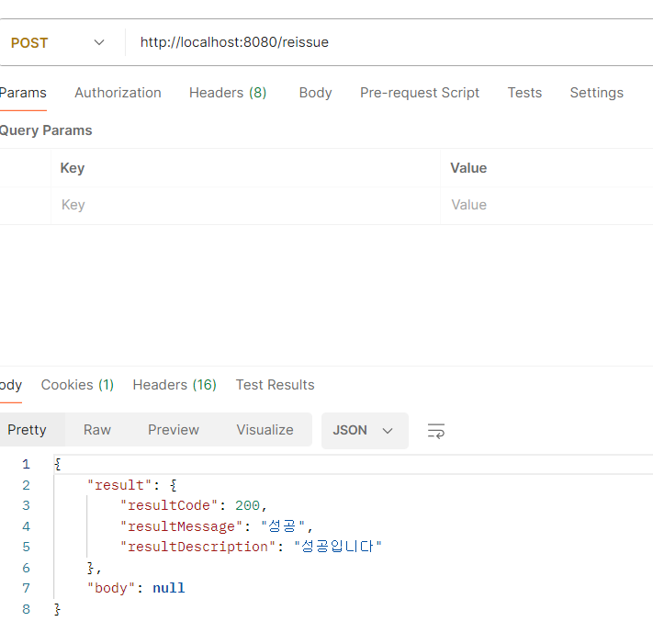The height and width of the screenshot is (644, 653).
Task: Select the Visualize response view
Action: (265, 430)
